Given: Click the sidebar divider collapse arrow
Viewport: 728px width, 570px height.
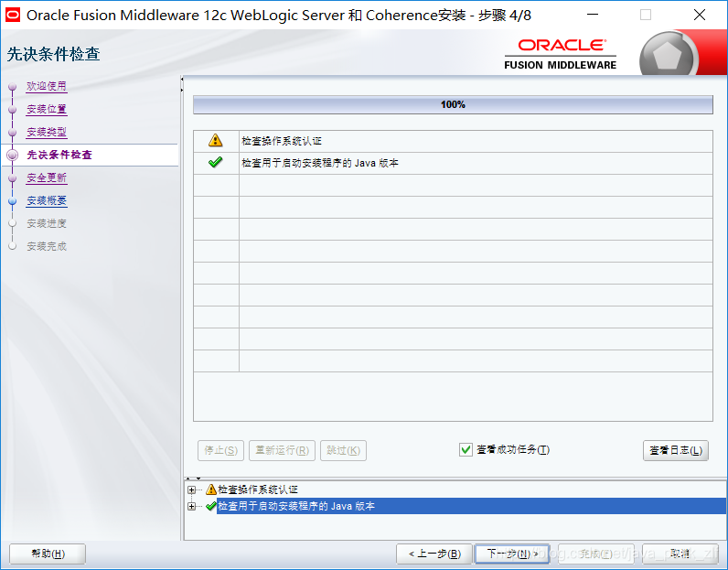Looking at the screenshot, I should coord(182,84).
